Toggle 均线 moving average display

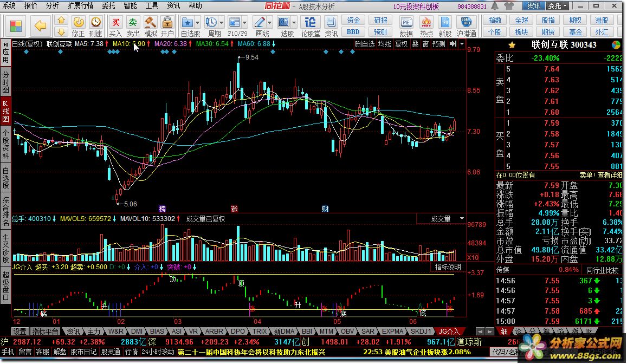(x=385, y=44)
